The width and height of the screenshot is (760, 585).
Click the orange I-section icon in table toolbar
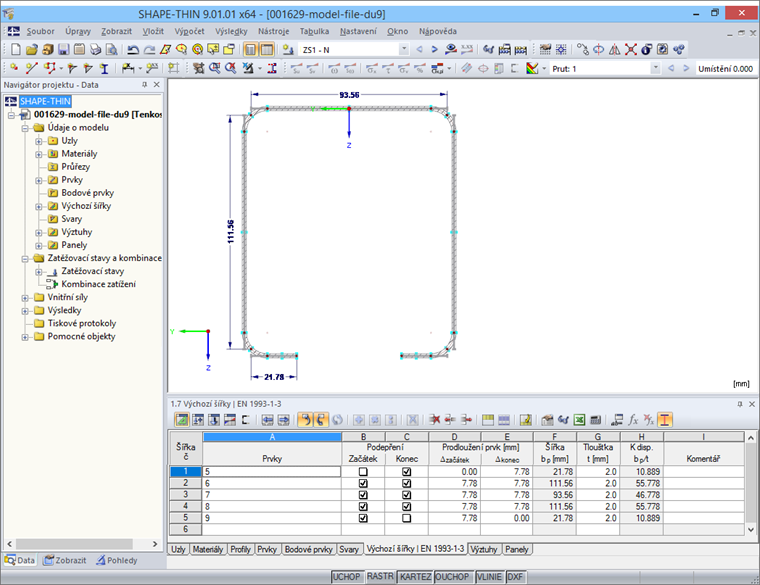click(665, 420)
